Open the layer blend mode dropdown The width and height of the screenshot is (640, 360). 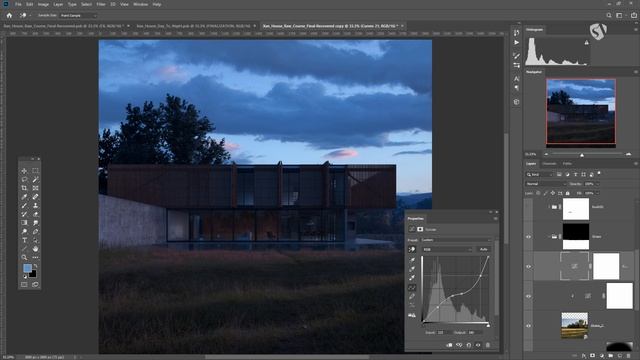coord(546,184)
